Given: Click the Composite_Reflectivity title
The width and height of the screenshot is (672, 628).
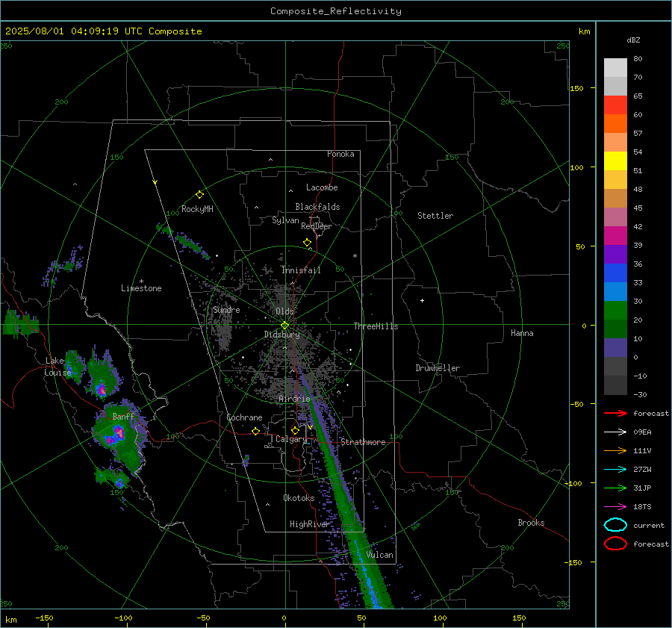Looking at the screenshot, I should [x=336, y=11].
